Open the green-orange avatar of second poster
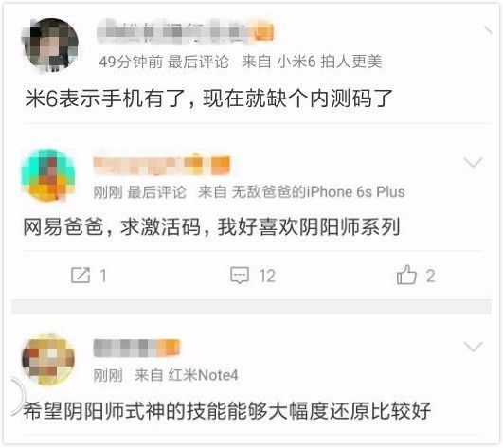The width and height of the screenshot is (503, 448). tap(48, 175)
